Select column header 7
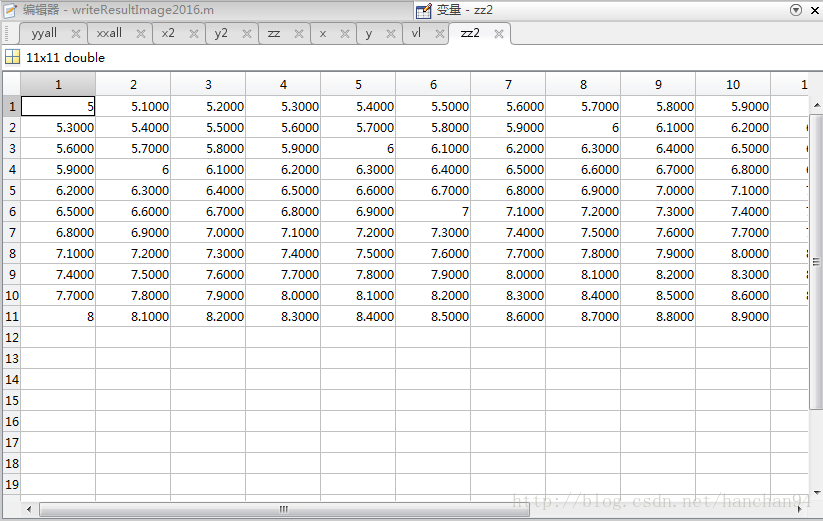 [508, 84]
